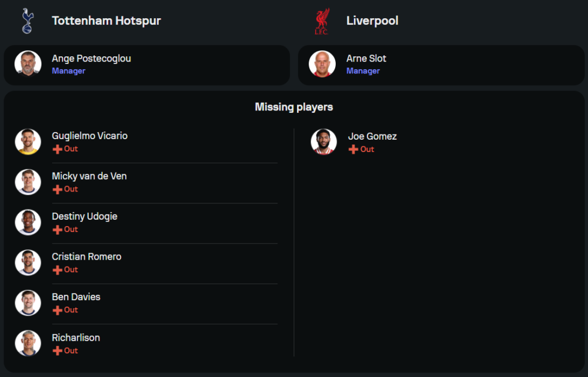Click the injury cross icon under Joe Gomez

[x=353, y=150]
